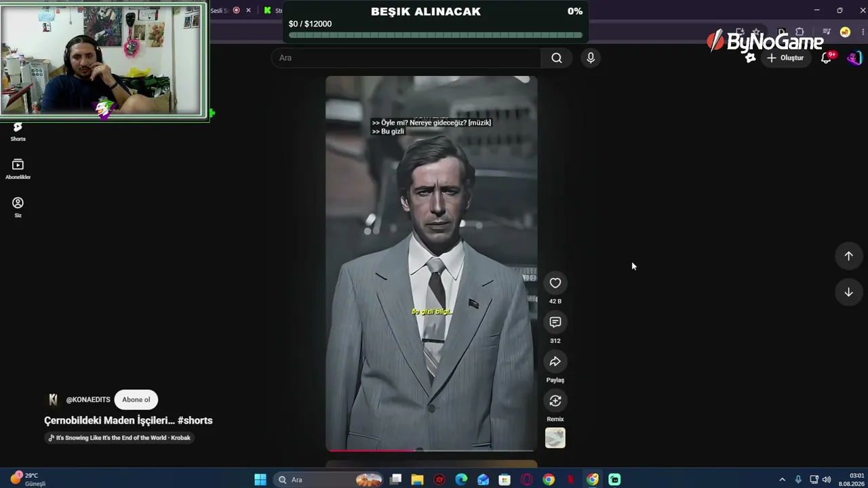The height and width of the screenshot is (488, 868).
Task: Share this short using Paylaş arrow
Action: (555, 361)
